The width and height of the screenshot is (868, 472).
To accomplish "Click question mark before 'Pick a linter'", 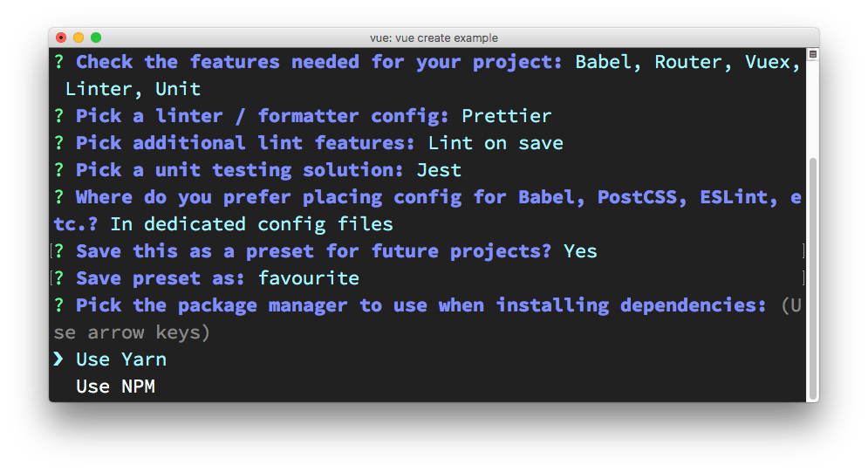I will point(58,116).
